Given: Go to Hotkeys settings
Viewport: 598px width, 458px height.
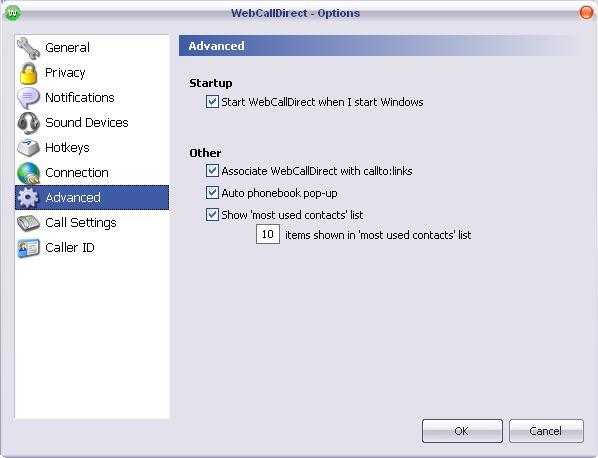Looking at the screenshot, I should pos(92,148).
